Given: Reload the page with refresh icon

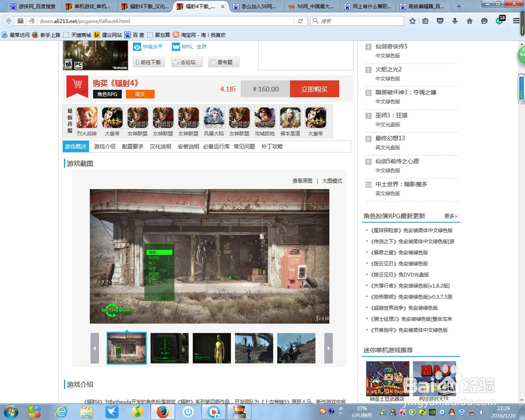Looking at the screenshot, I should [x=300, y=21].
